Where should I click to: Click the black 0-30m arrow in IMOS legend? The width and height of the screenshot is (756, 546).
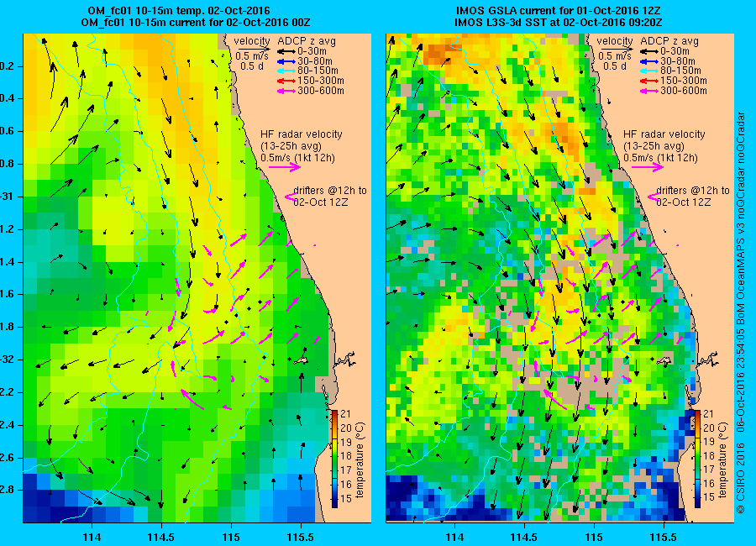tap(649, 51)
